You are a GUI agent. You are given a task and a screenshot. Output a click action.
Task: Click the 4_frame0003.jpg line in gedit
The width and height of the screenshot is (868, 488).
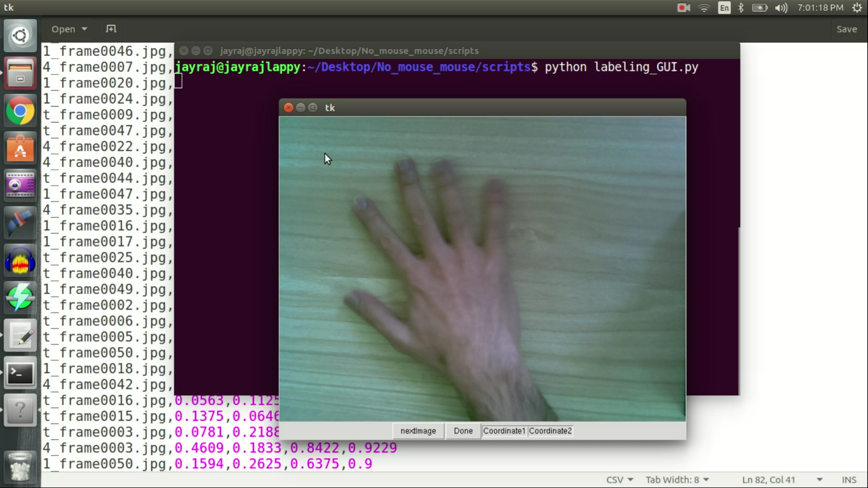220,449
